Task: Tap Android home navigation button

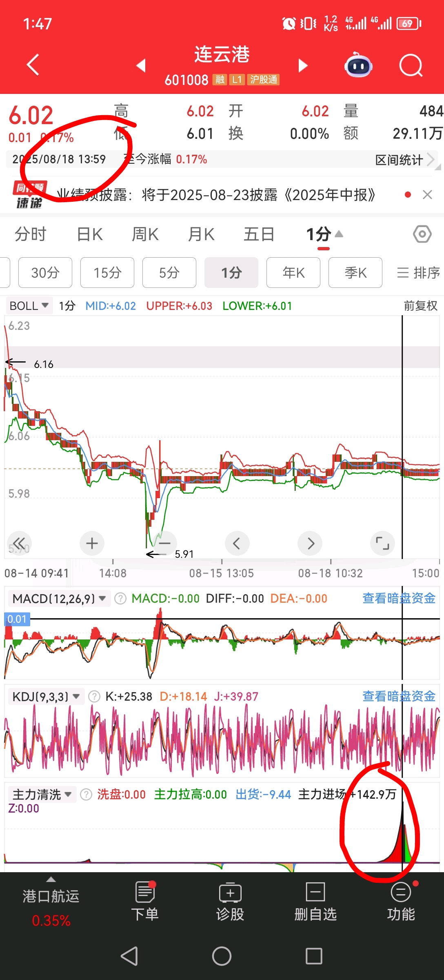Action: [222, 956]
